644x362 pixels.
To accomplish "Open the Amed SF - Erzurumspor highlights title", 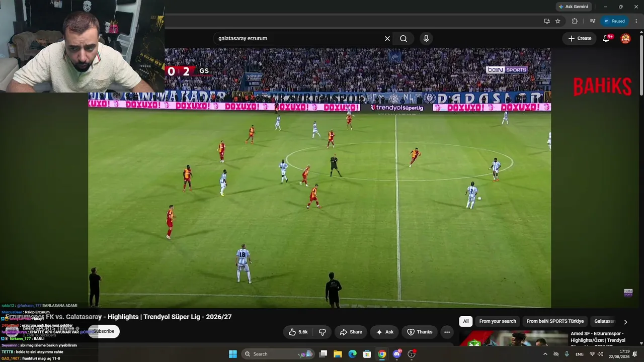I will pos(598,337).
